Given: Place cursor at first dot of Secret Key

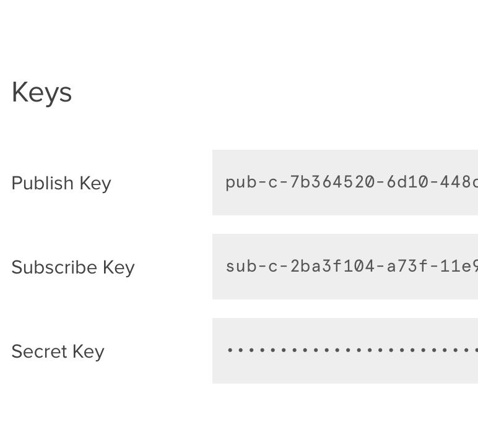Looking at the screenshot, I should pos(230,351).
